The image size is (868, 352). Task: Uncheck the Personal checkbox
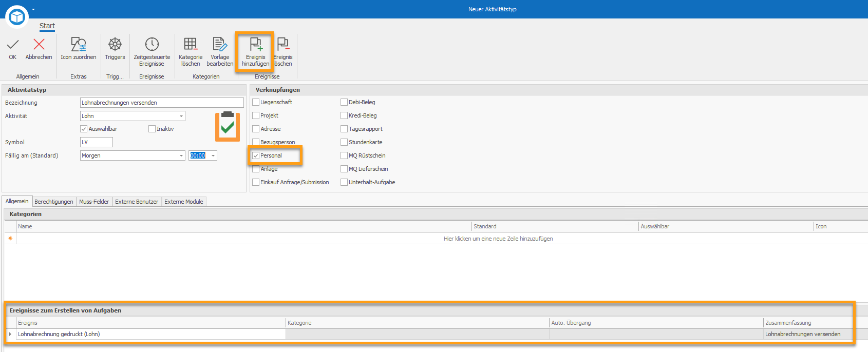coord(256,155)
